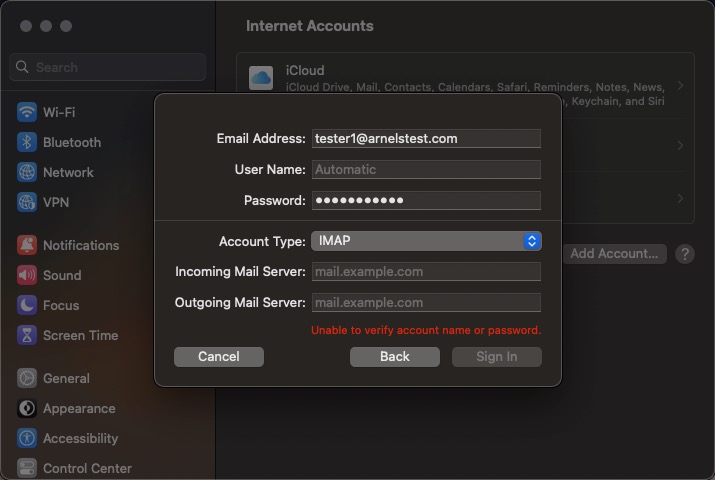The height and width of the screenshot is (480, 715).
Task: Select Control Center in the sidebar
Action: pyautogui.click(x=87, y=468)
